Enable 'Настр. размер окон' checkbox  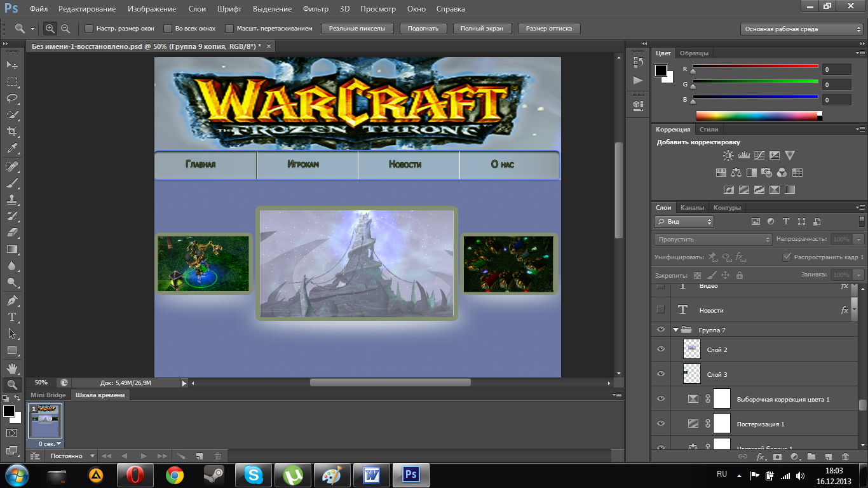click(89, 29)
